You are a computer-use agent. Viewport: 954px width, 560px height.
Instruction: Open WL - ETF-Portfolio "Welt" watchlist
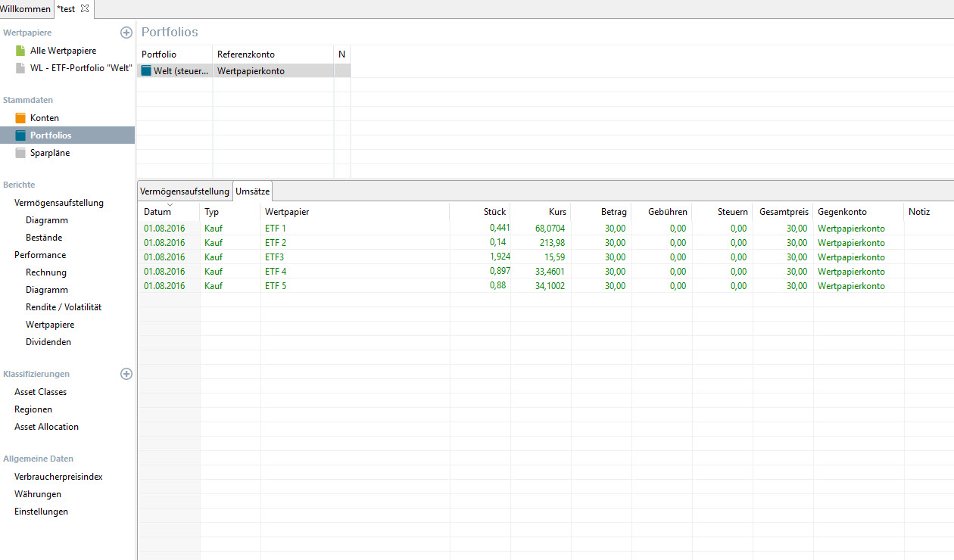pos(81,68)
